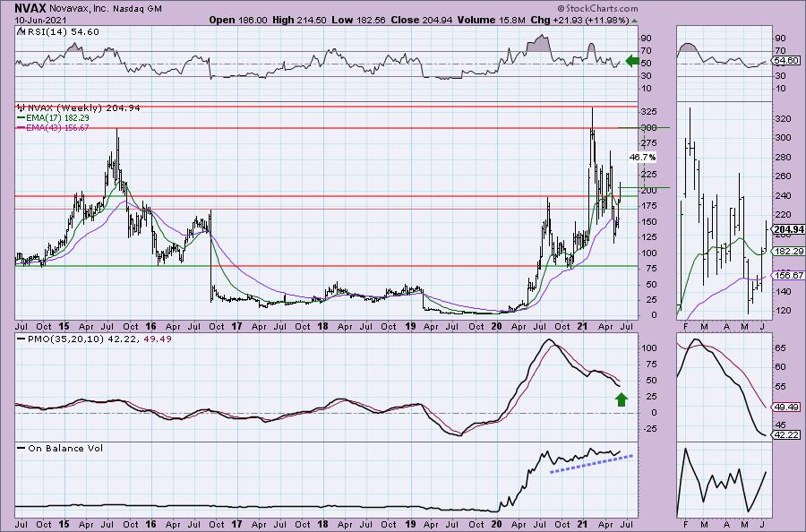Click the On Balance Vol panel label
Screen dimensions: 806x532
(x=65, y=448)
